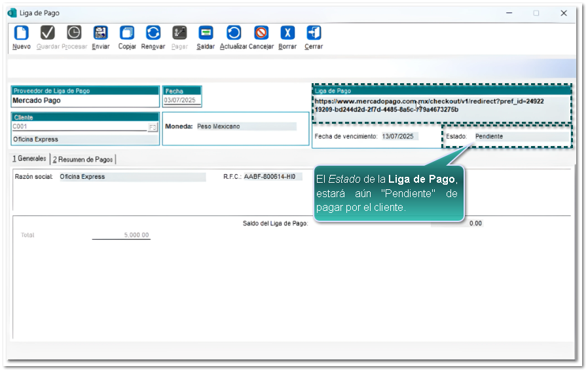
Task: Refresh using the Actualizar icon
Action: [234, 33]
